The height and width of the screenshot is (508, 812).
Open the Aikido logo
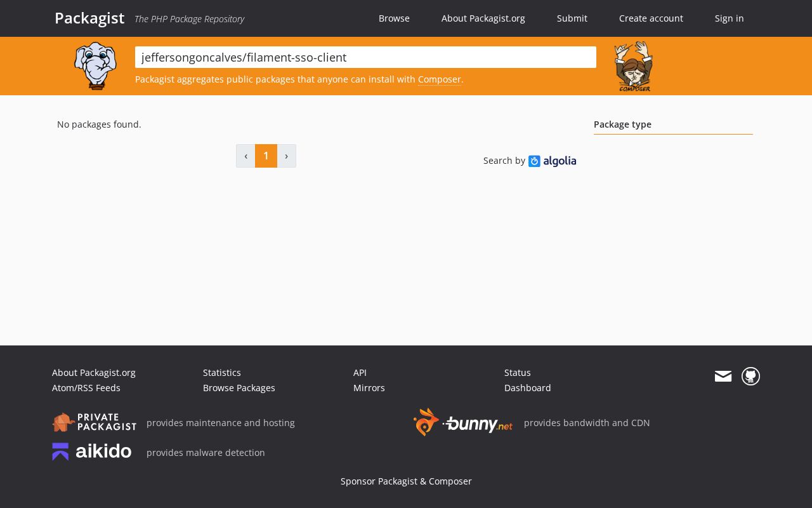click(92, 451)
